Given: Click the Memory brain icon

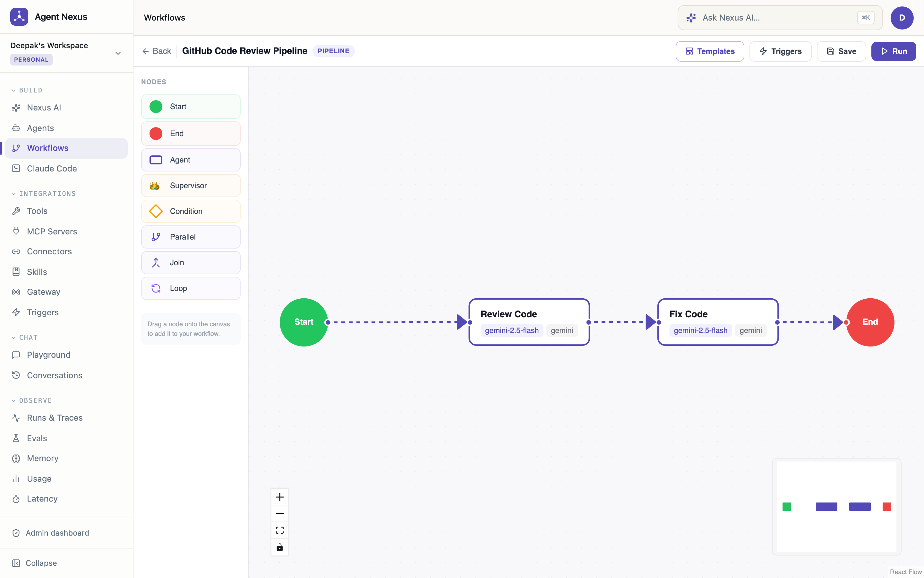Looking at the screenshot, I should [x=16, y=458].
